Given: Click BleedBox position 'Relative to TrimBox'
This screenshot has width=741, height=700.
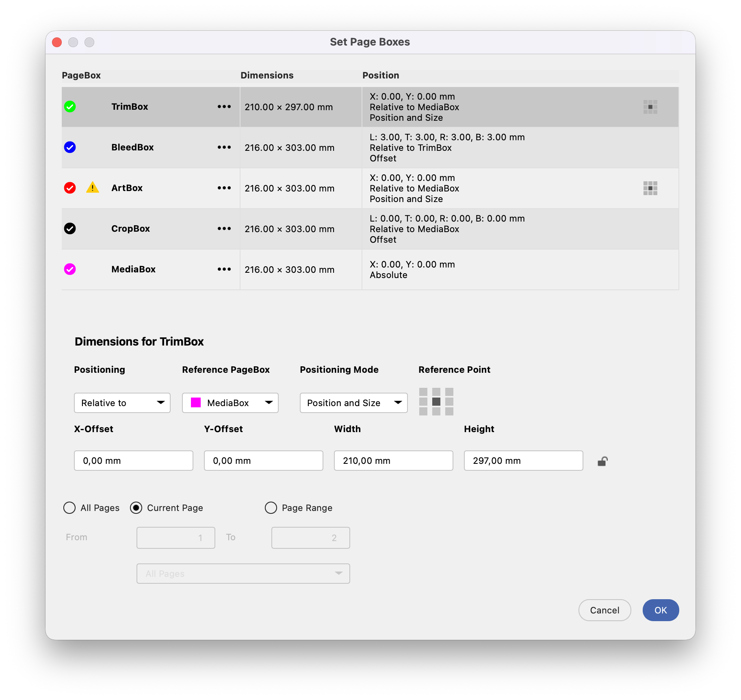Looking at the screenshot, I should [x=411, y=148].
